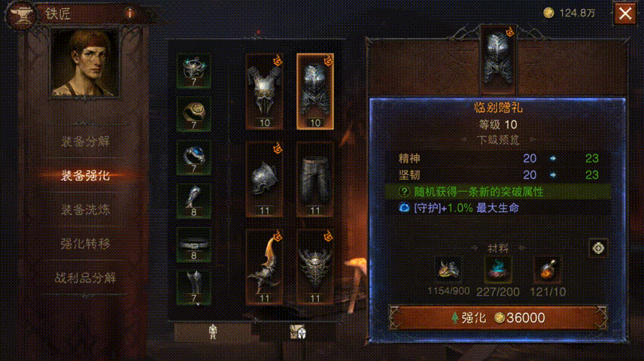The width and height of the screenshot is (644, 361).
Task: Select the helmet item level 11
Action: tap(265, 179)
